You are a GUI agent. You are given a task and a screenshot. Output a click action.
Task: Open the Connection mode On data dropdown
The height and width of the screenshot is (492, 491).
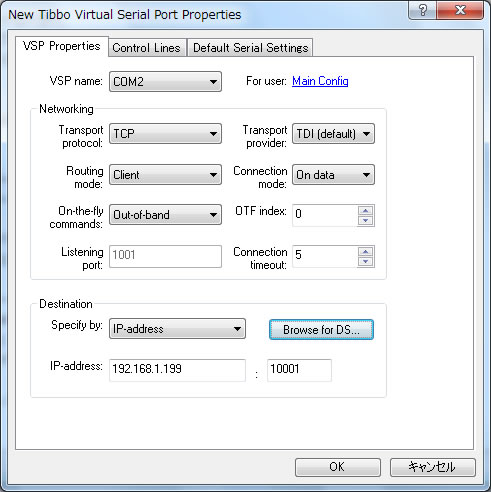click(x=333, y=174)
